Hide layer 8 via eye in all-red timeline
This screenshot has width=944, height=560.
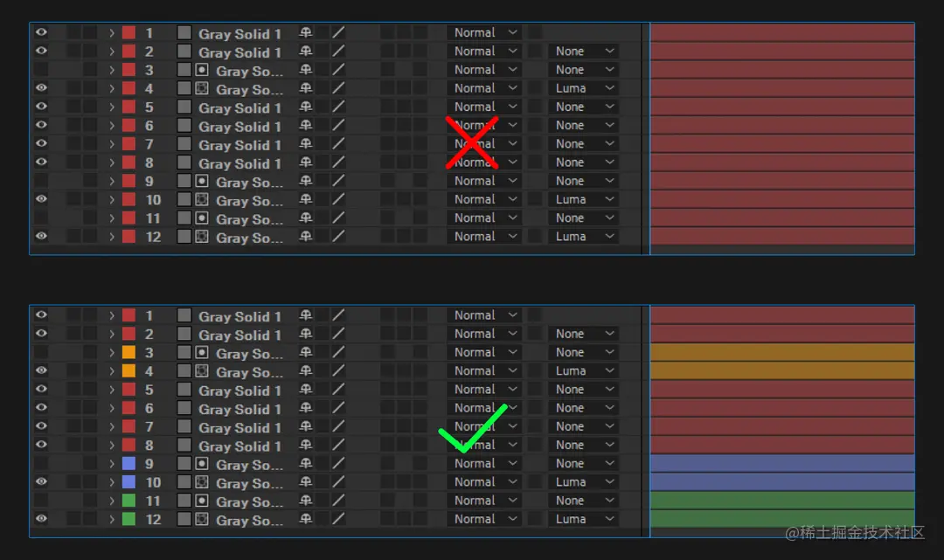[41, 162]
